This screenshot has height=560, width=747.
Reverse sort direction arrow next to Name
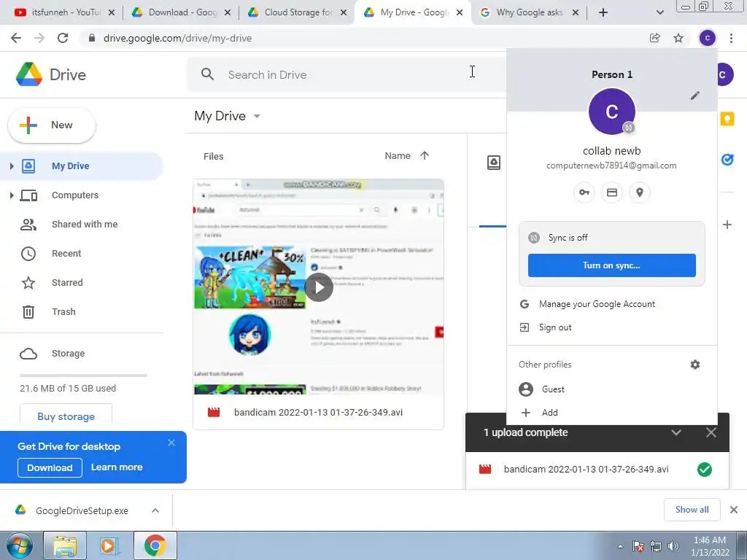coord(425,155)
